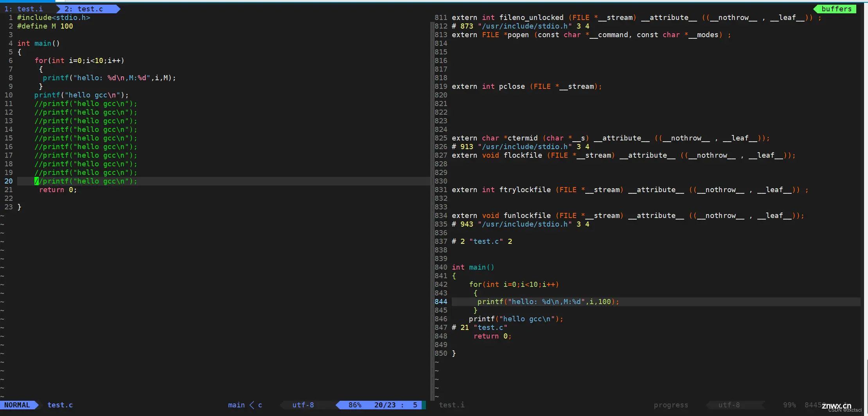Viewport: 868px width, 416px height.
Task: Click printf hello gcc on line 846
Action: click(x=516, y=319)
